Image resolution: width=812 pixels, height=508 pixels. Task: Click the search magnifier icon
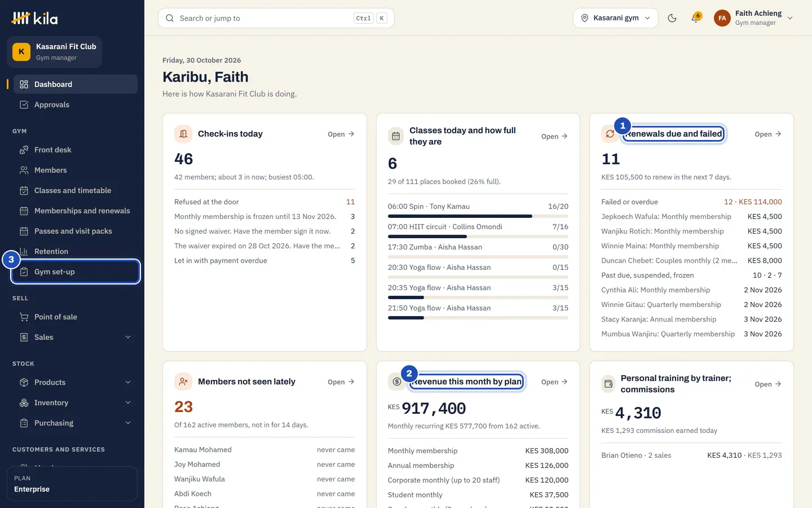170,18
